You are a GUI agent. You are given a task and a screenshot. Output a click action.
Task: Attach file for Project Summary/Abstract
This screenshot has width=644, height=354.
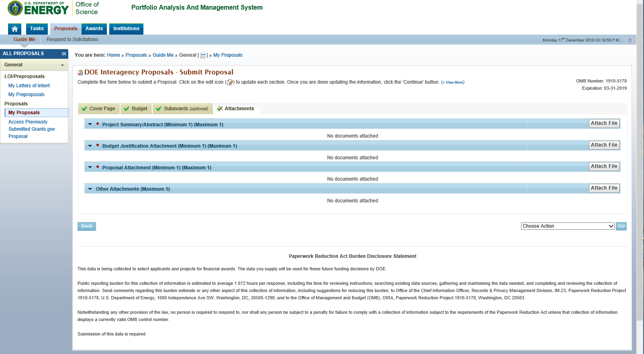(x=604, y=123)
